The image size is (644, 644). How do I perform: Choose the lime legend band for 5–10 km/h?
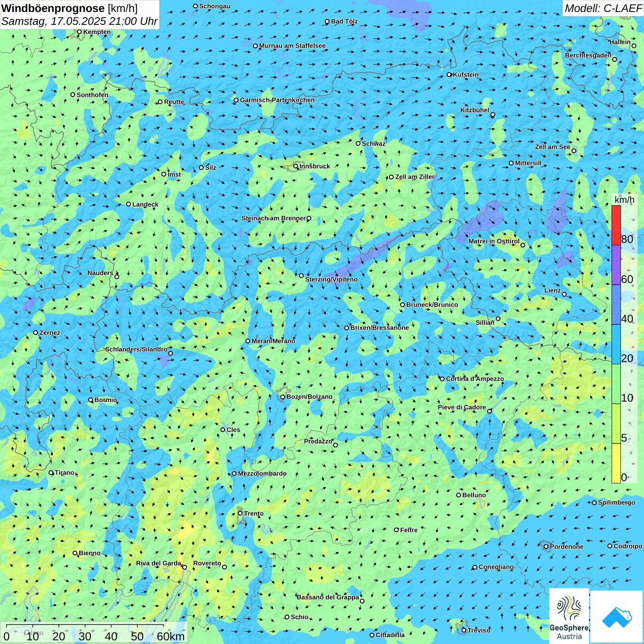click(x=616, y=424)
